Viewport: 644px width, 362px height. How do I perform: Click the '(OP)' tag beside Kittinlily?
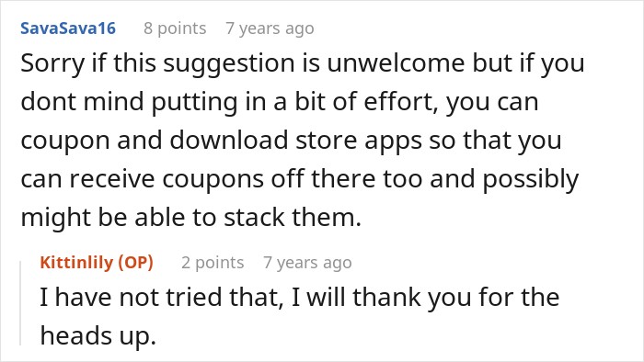click(135, 263)
